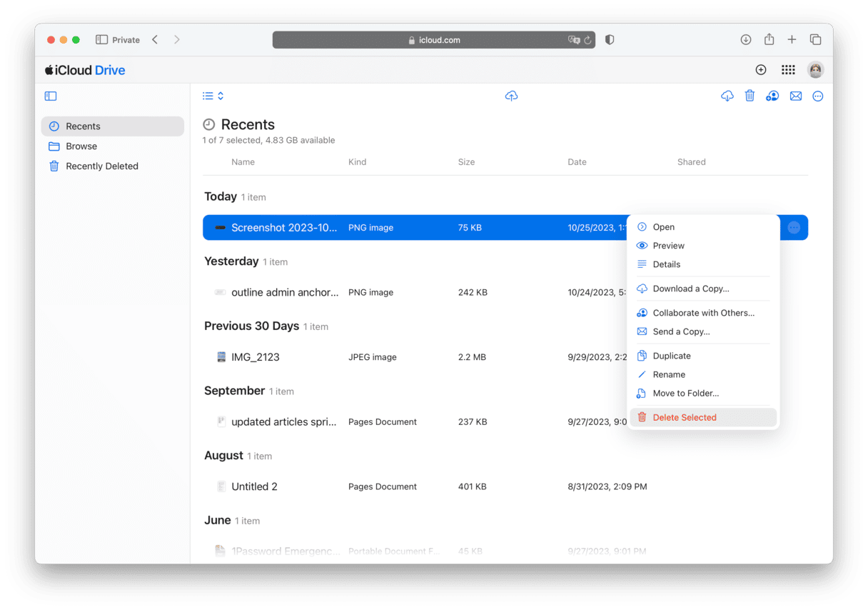Sort by the Date column header
This screenshot has width=868, height=610.
pyautogui.click(x=577, y=162)
